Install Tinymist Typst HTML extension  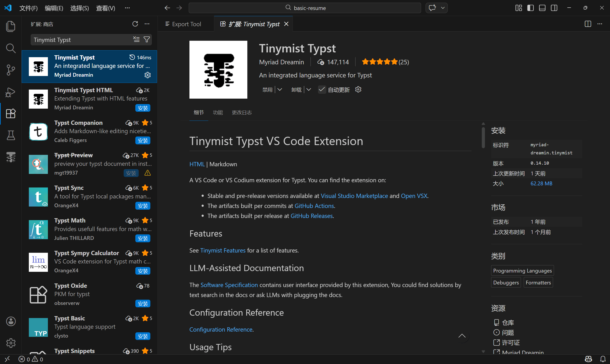click(x=143, y=108)
